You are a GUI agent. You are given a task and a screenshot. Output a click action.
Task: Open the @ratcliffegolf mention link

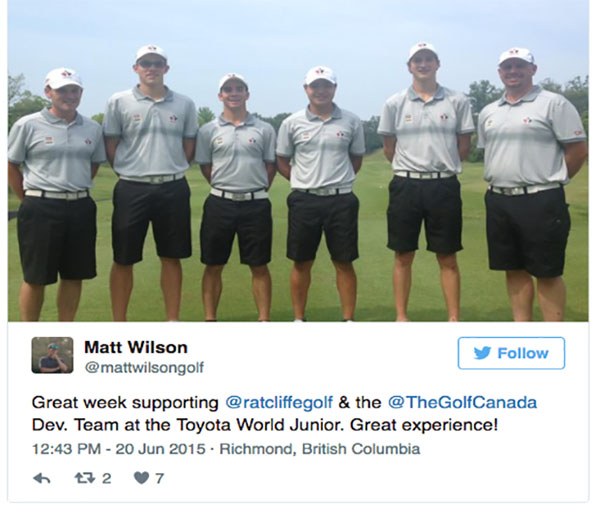279,403
